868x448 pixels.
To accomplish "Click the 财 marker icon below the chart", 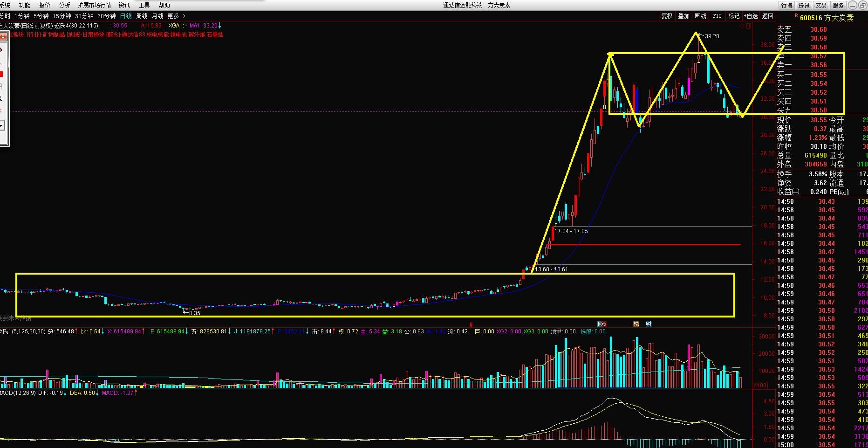I will (649, 324).
